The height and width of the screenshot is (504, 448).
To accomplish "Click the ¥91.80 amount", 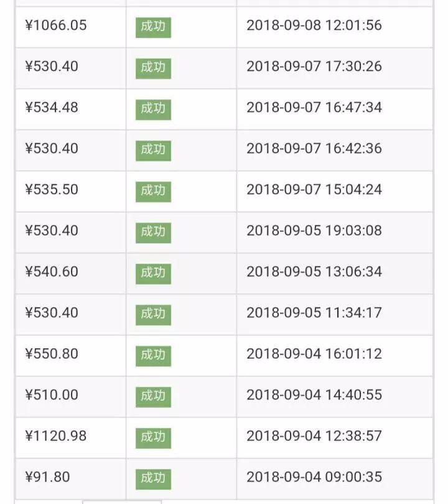I will [x=47, y=477].
